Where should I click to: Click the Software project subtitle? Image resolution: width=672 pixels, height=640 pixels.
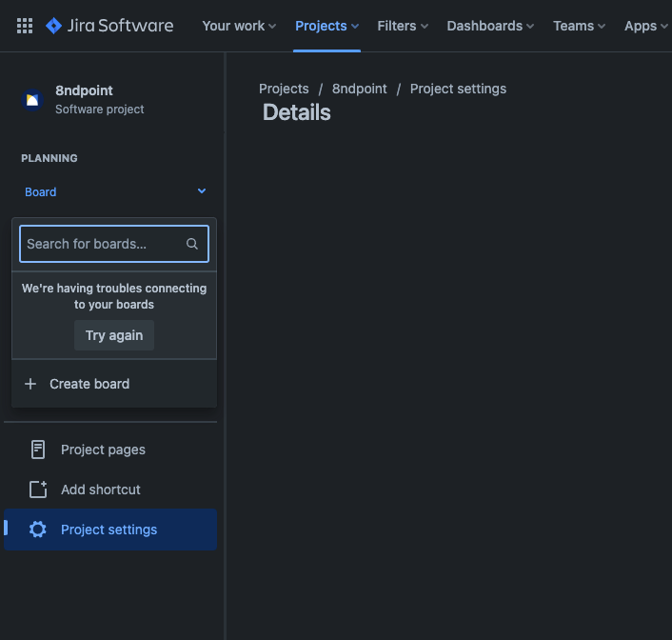(99, 110)
